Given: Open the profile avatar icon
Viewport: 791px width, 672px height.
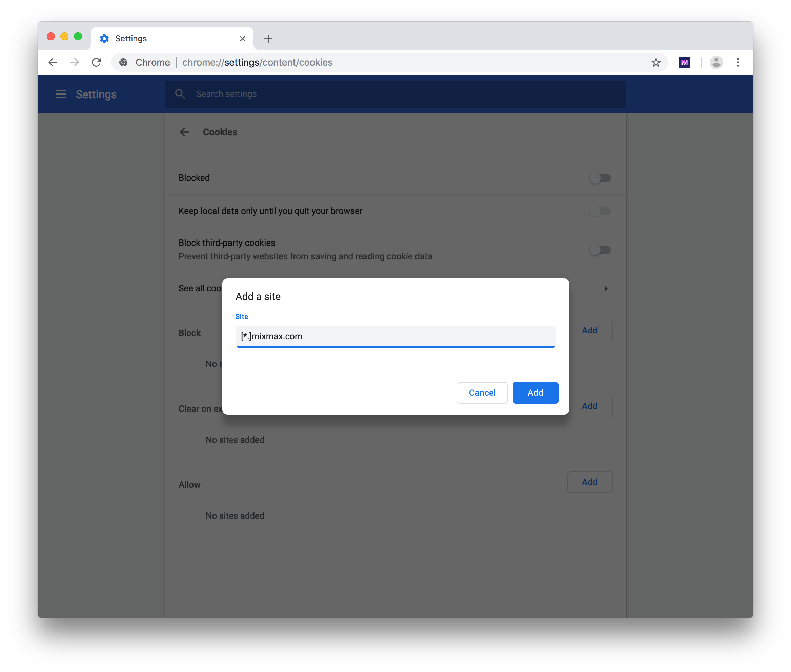Looking at the screenshot, I should [716, 62].
